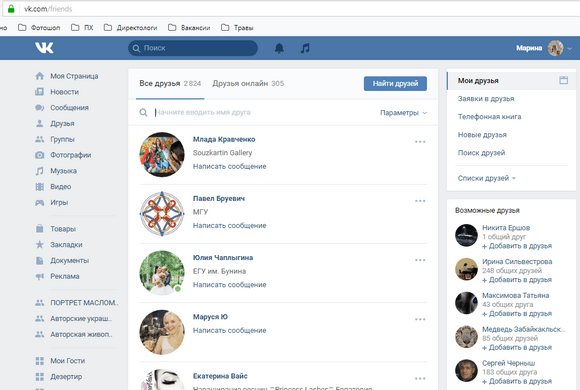Open Медведь Забайкальск.. suggested profile
This screenshot has width=580, height=390.
point(523,329)
